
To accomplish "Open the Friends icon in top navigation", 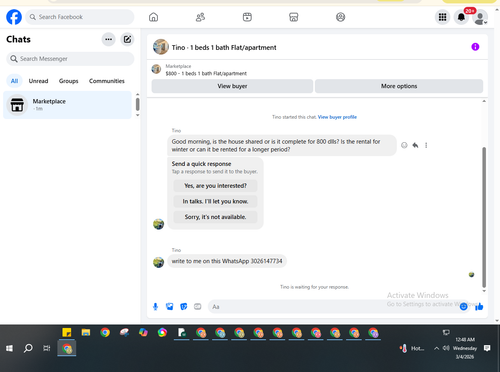I will (200, 17).
